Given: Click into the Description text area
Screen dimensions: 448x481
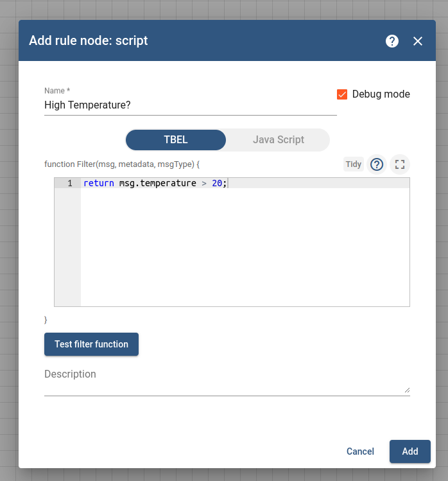Looking at the screenshot, I should point(227,380).
